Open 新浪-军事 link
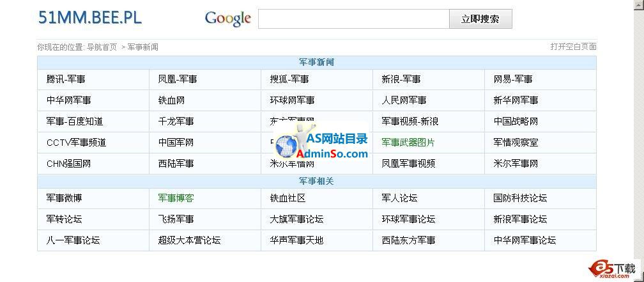644x282 pixels. [x=401, y=79]
